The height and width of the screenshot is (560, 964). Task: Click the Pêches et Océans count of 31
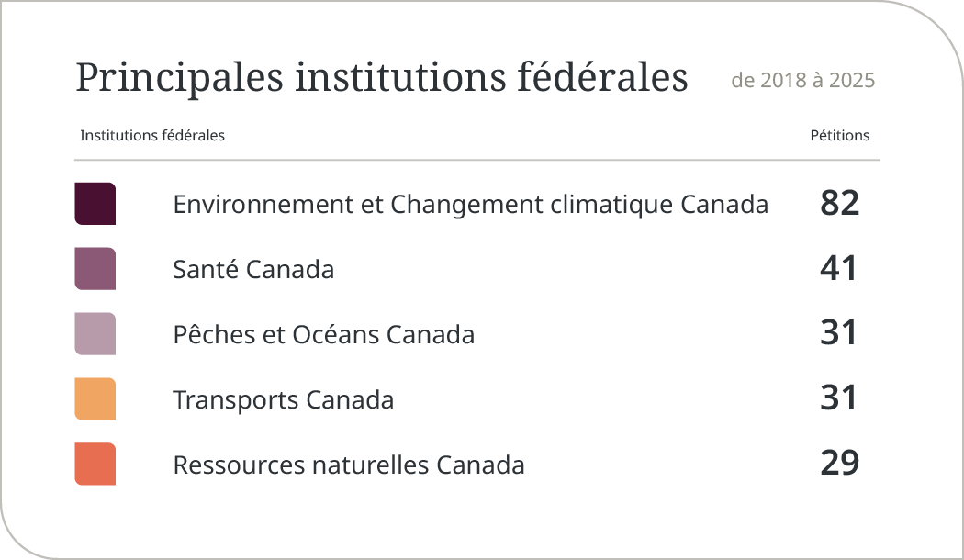pyautogui.click(x=838, y=333)
